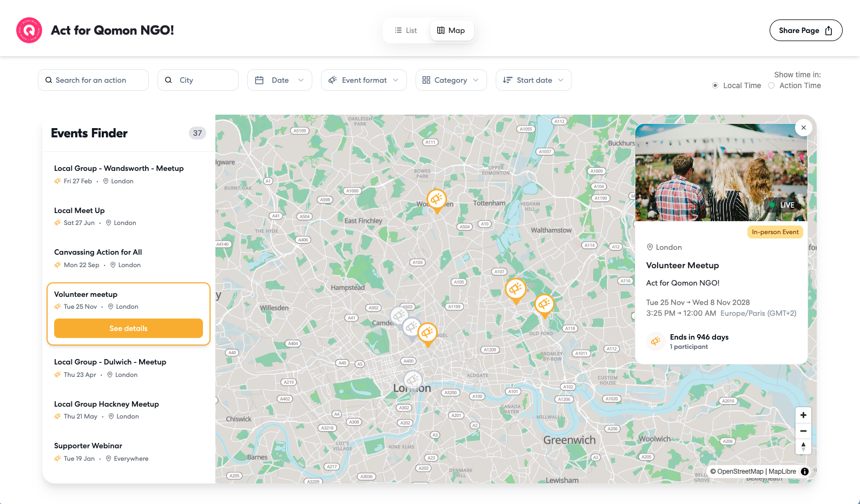Zoom in the map with plus icon
Screen dimensions: 860x504
(803, 415)
